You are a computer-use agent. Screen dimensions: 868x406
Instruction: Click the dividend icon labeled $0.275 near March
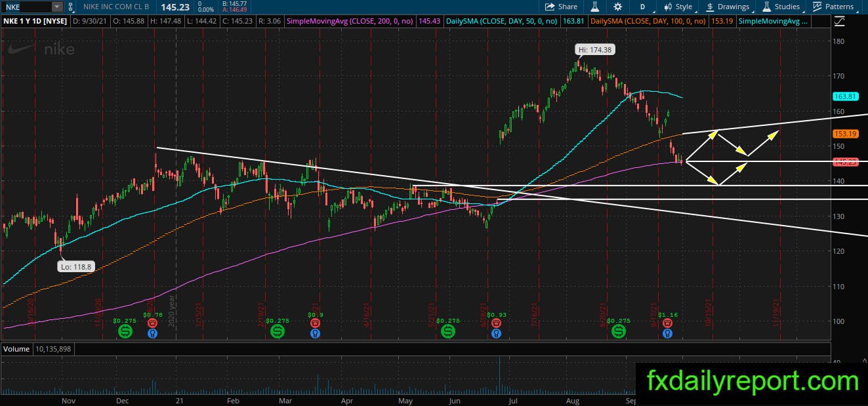coord(278,332)
